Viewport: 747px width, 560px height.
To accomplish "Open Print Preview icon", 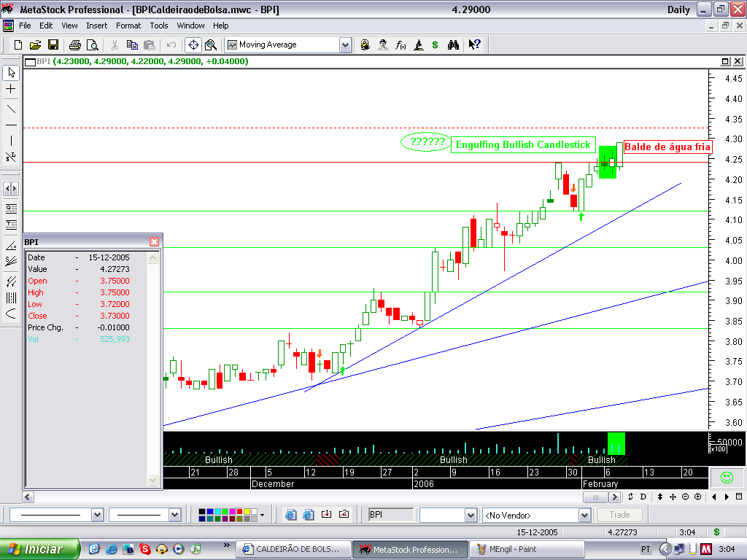I will point(93,44).
